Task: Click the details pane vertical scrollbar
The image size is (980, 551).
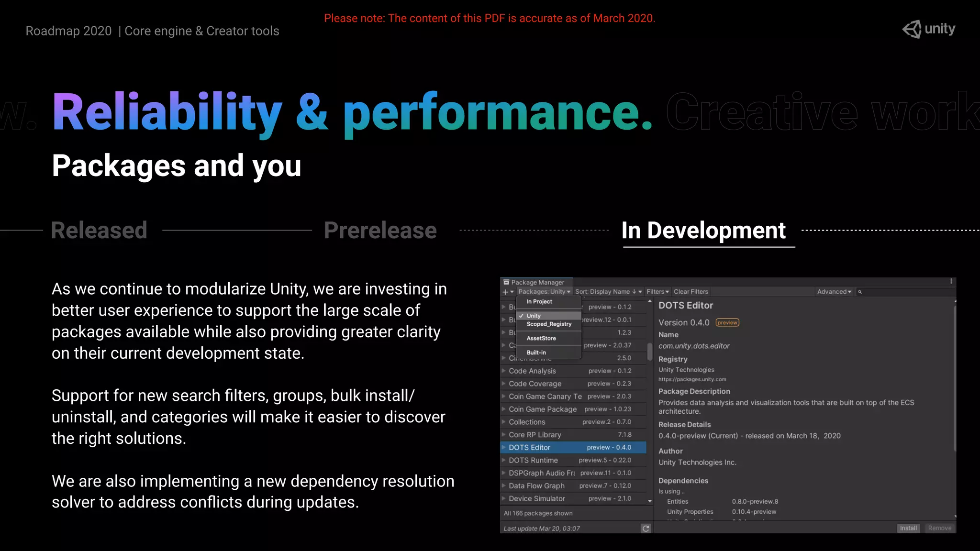Action: point(955,378)
